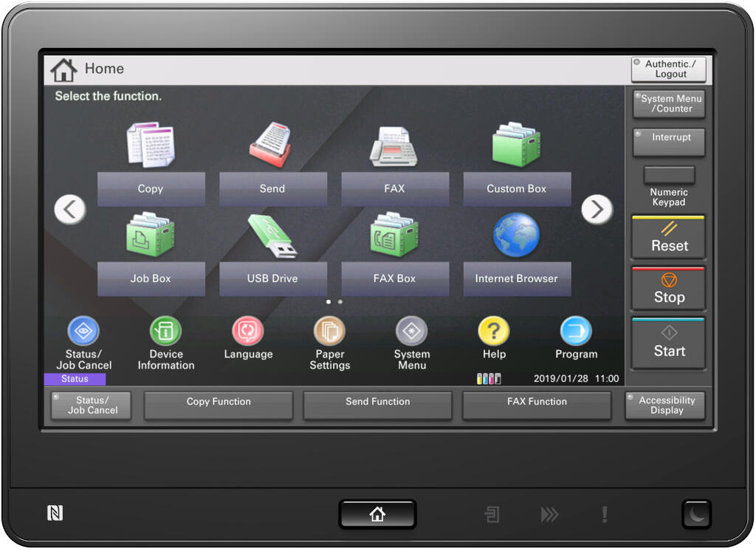The width and height of the screenshot is (756, 548).
Task: Tap the Authentic./Logout button
Action: [x=669, y=69]
